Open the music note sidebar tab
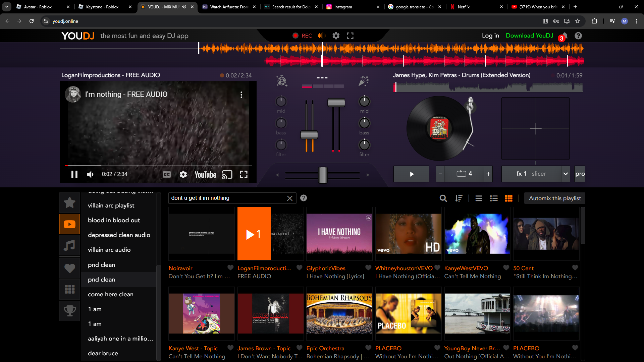This screenshot has width=644, height=362. (69, 246)
